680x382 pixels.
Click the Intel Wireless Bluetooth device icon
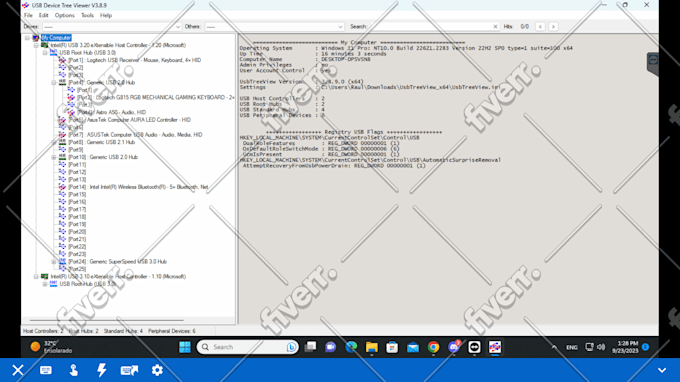point(62,187)
